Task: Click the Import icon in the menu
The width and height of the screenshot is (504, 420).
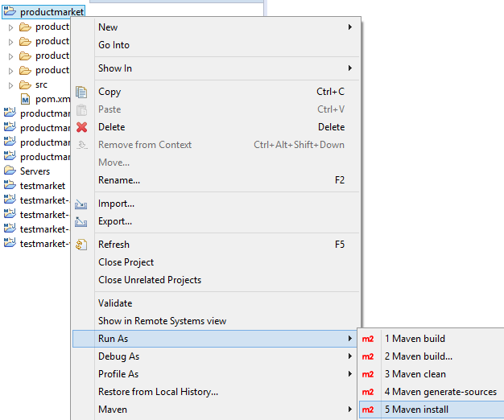Action: coord(81,204)
